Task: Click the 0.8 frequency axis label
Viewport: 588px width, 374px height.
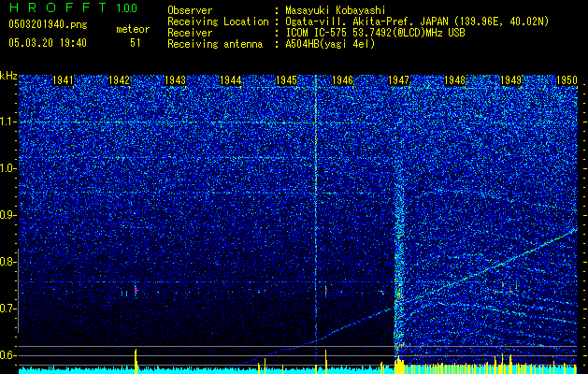Action: coord(8,262)
